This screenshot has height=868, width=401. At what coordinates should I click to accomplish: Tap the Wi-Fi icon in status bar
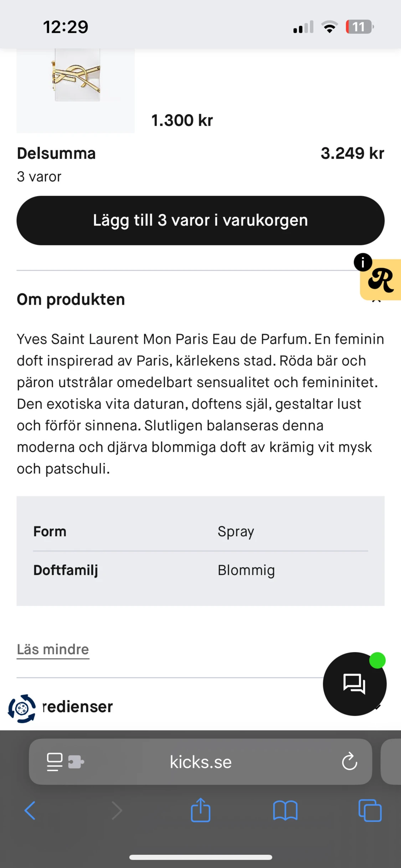[x=329, y=27]
